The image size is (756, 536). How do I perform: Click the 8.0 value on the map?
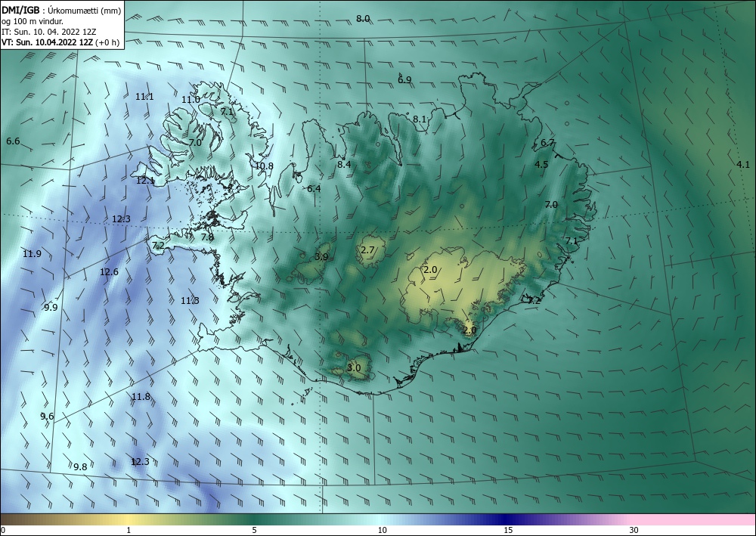(363, 19)
